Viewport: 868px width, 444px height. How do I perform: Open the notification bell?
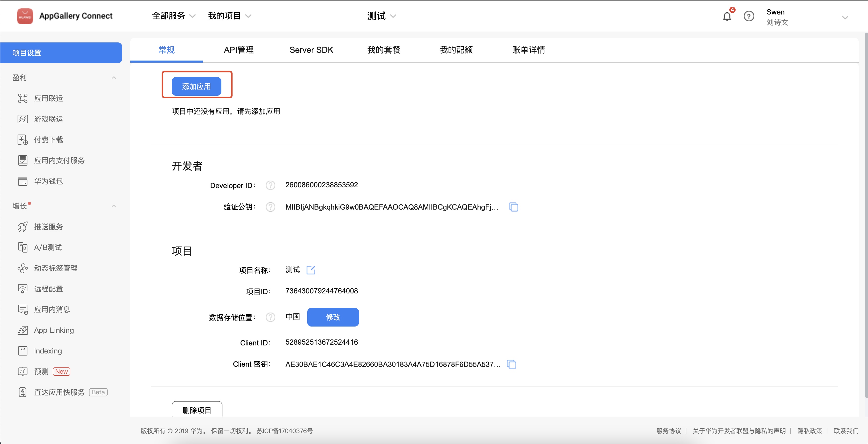[x=727, y=16]
